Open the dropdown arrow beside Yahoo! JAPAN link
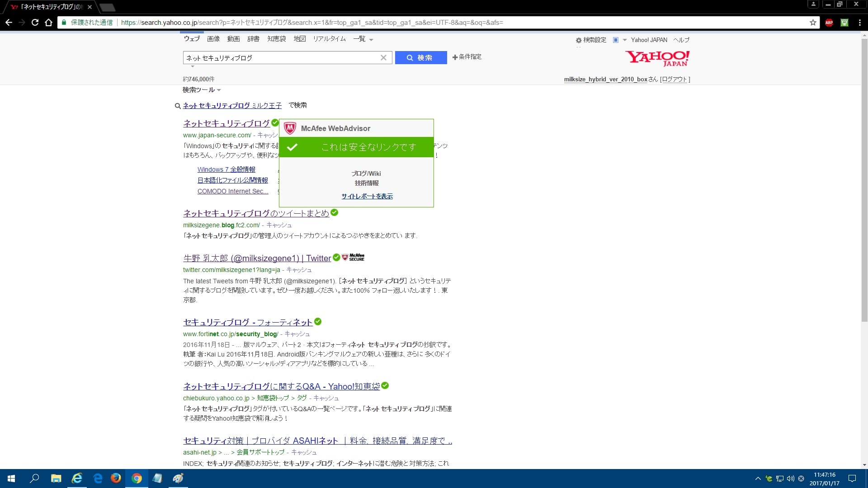This screenshot has height=488, width=868. pos(625,40)
